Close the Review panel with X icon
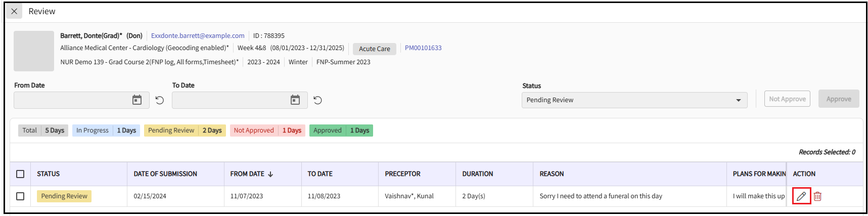Viewport: 868px width, 216px height. [14, 11]
